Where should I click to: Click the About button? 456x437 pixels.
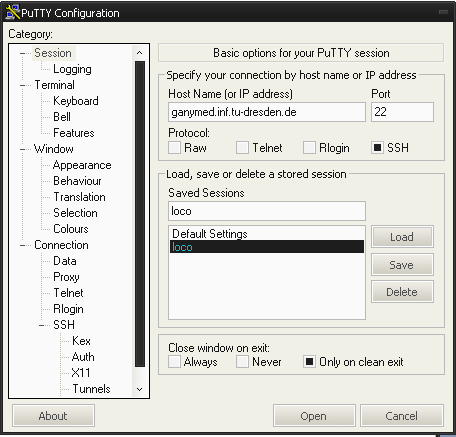coord(53,416)
